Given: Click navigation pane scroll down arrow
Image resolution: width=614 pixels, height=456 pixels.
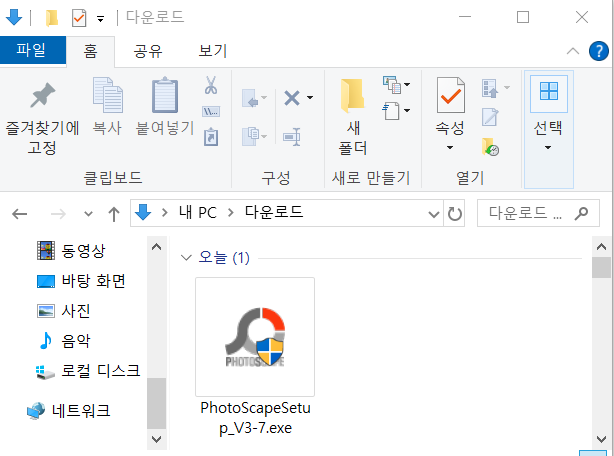Looking at the screenshot, I should tap(157, 439).
